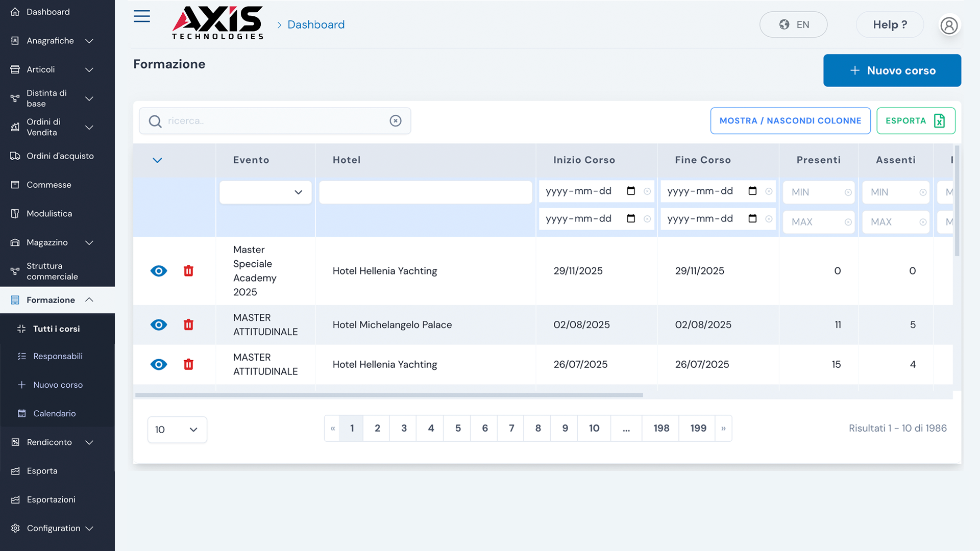Viewport: 980px width, 551px height.
Task: Clear the search field with x icon
Action: [396, 121]
